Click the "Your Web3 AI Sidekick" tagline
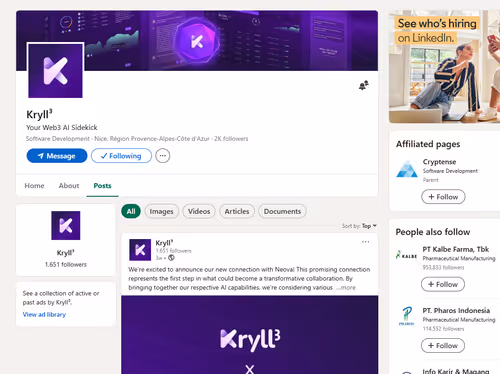The image size is (500, 374). [x=62, y=127]
